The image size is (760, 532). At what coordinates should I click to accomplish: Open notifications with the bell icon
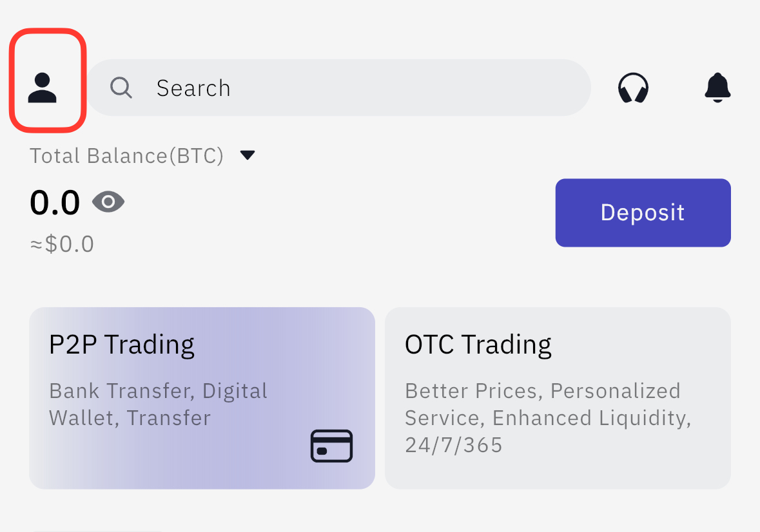click(x=717, y=88)
